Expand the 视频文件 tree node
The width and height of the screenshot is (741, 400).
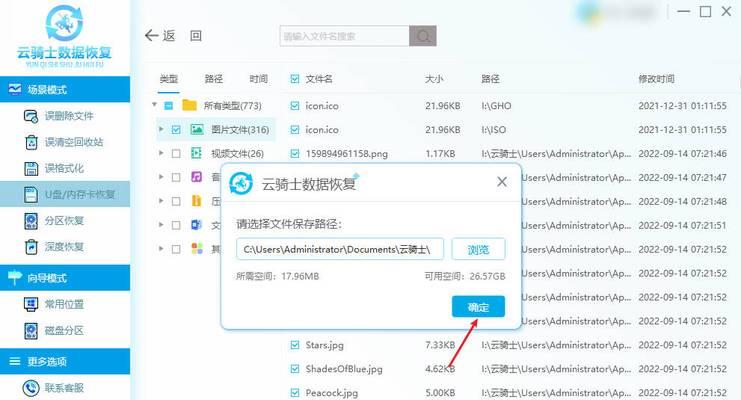point(161,153)
